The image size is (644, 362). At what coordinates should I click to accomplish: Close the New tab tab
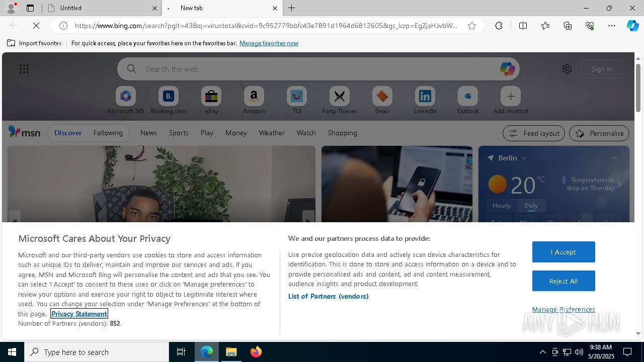pos(275,8)
